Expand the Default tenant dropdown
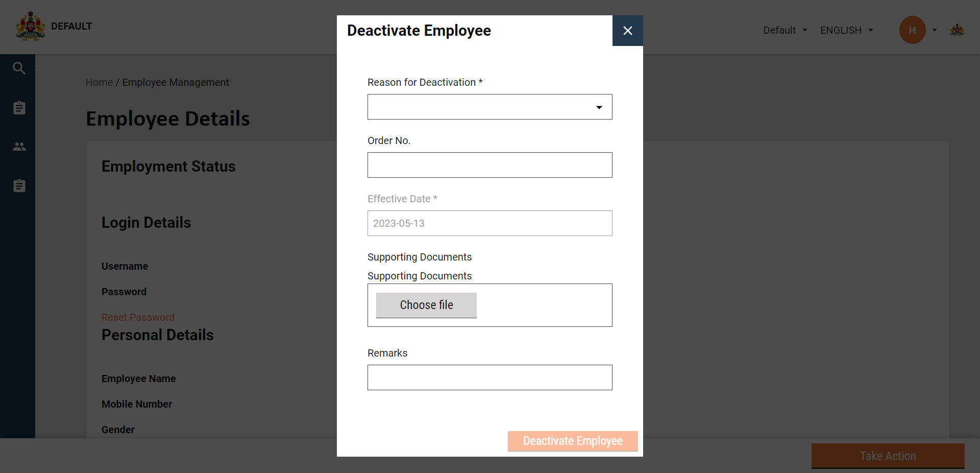980x473 pixels. click(785, 30)
